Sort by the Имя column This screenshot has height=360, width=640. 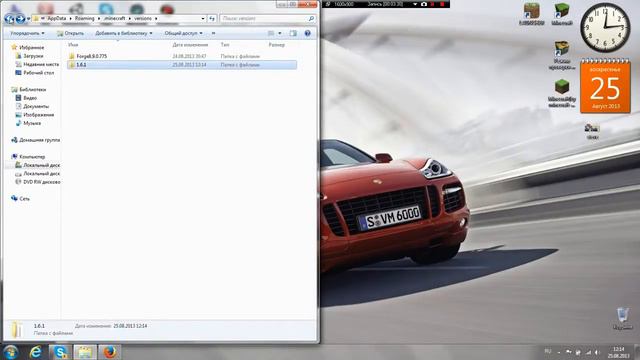click(x=73, y=45)
